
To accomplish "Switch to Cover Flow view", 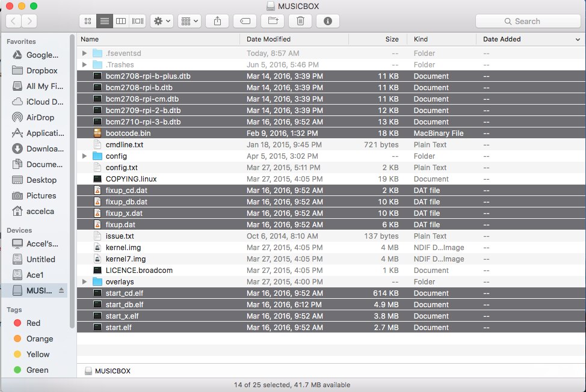I will [x=138, y=21].
